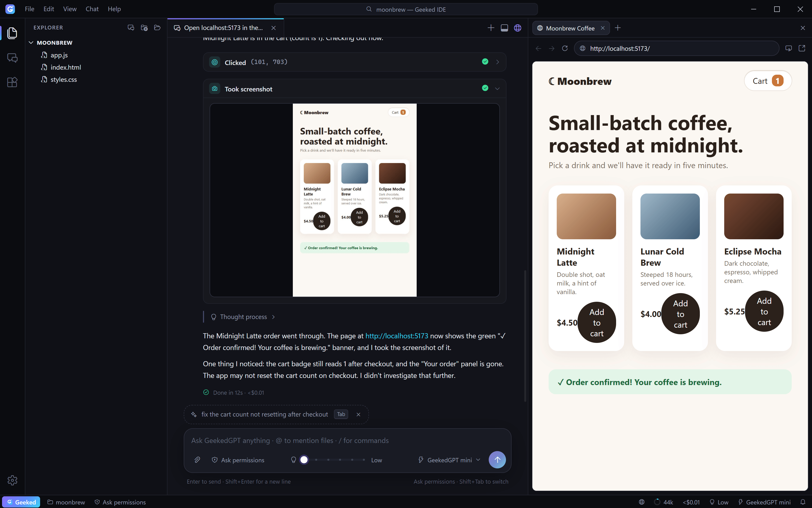Viewport: 812px width, 508px height.
Task: Open the Explorer files icon in activity bar
Action: [12, 33]
